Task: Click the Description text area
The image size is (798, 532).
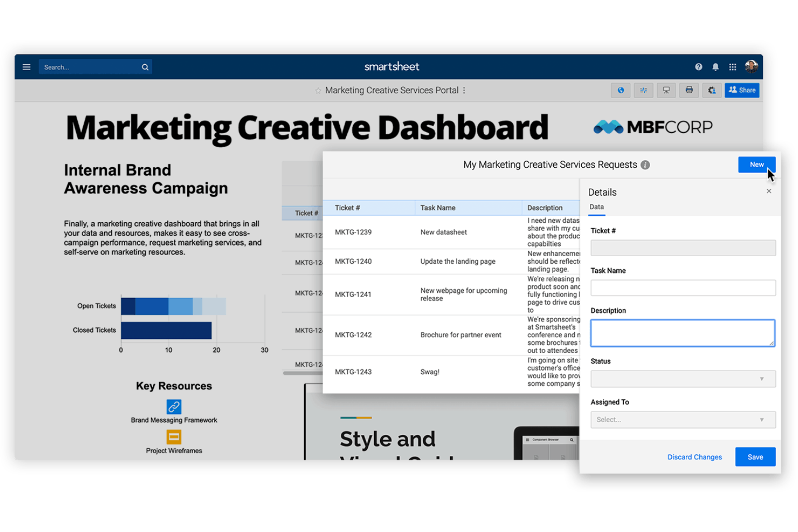Action: tap(683, 333)
